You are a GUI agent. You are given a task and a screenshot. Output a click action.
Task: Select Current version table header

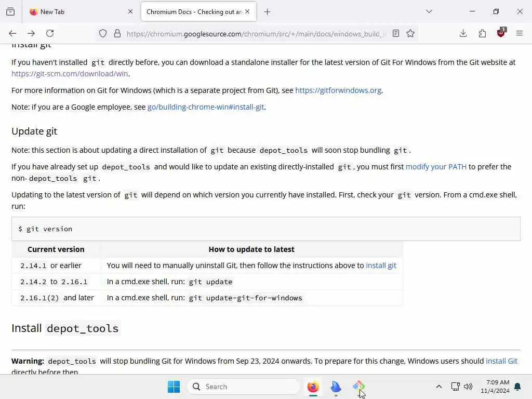tap(56, 249)
